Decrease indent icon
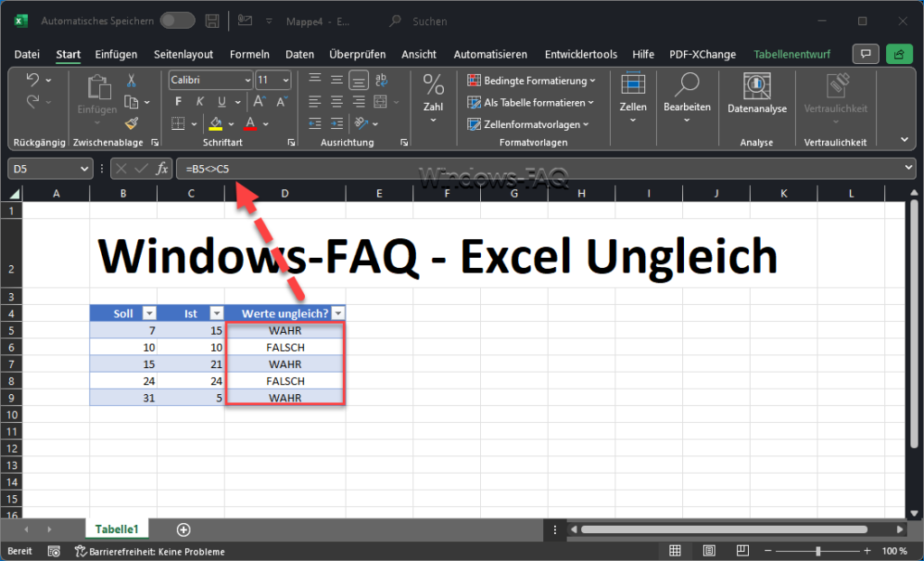This screenshot has width=924, height=561. coord(315,124)
